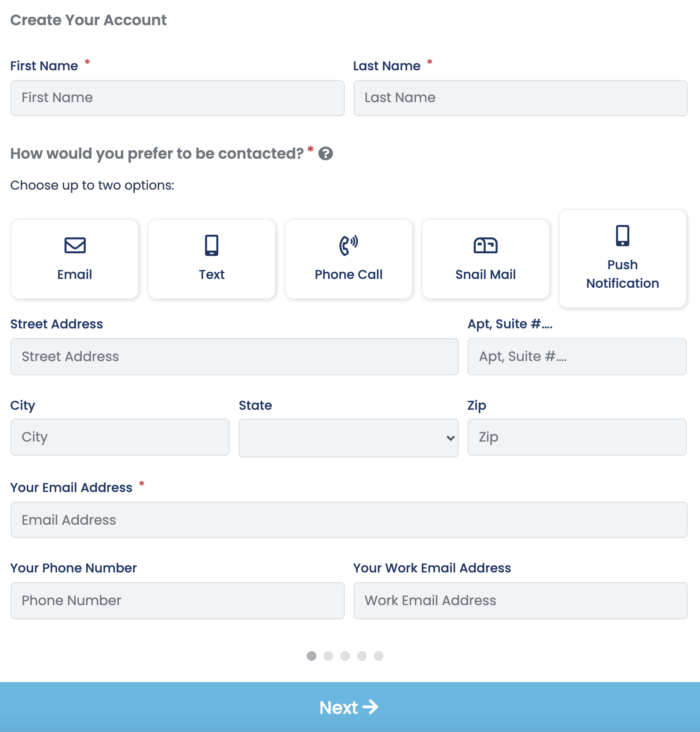Click the arrow icon beside Next
Screen dimensions: 700x732
pyautogui.click(x=370, y=707)
